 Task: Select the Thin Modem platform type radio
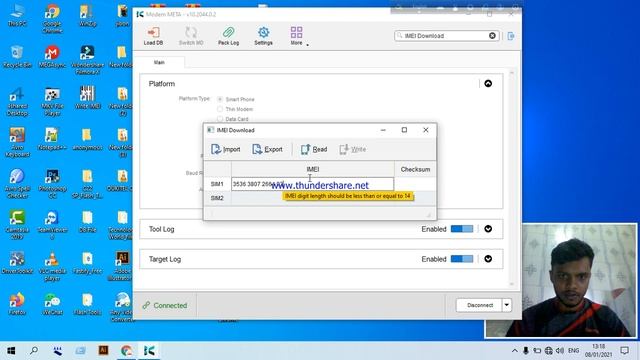(220, 109)
